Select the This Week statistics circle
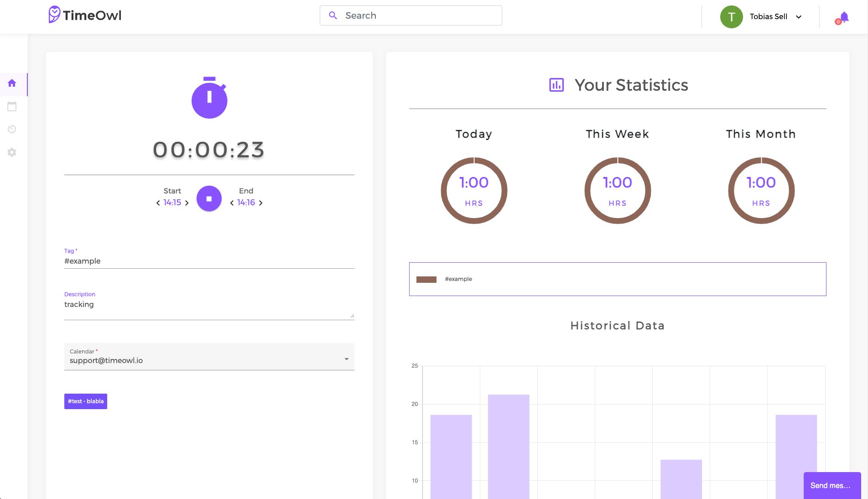 617,191
